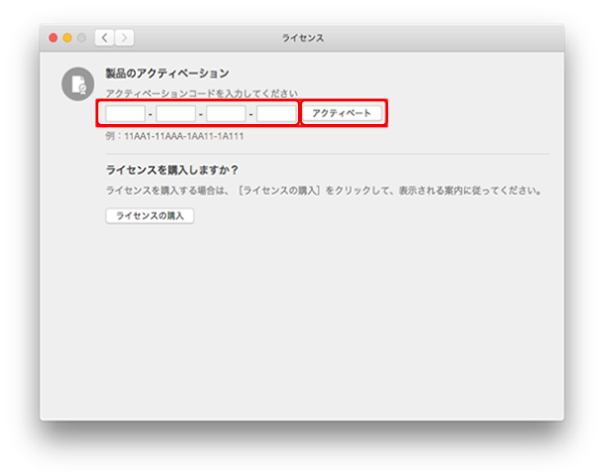
Task: Click the third activation code field
Action: coord(226,114)
